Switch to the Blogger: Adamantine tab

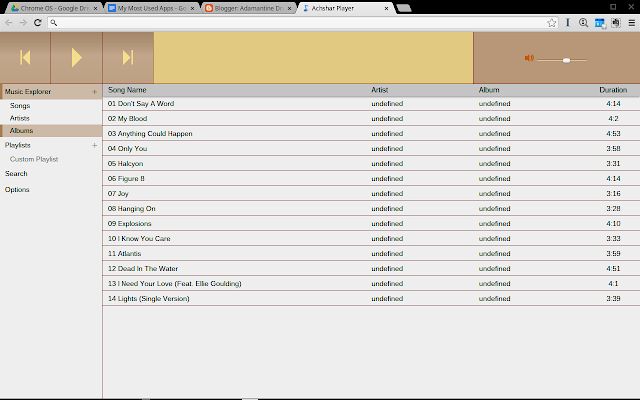[x=249, y=8]
